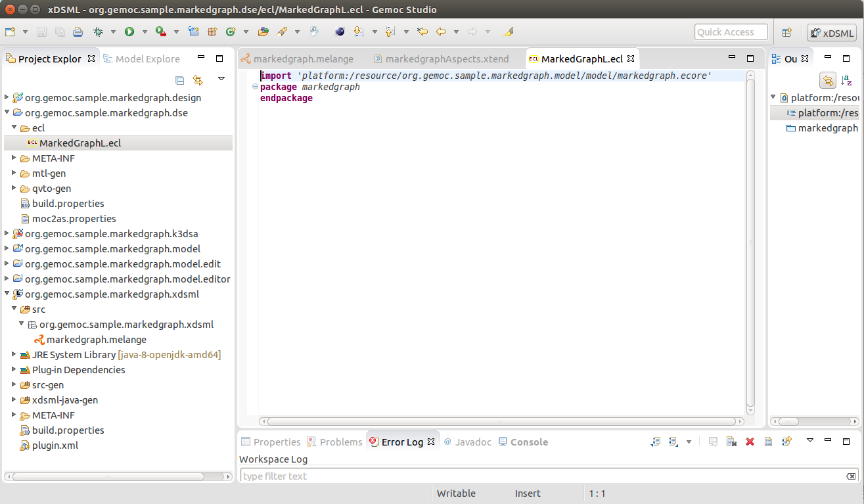This screenshot has width=864, height=504.
Task: Collapse the org.gemoc.sample.markedgraph.dse project
Action: [7, 112]
